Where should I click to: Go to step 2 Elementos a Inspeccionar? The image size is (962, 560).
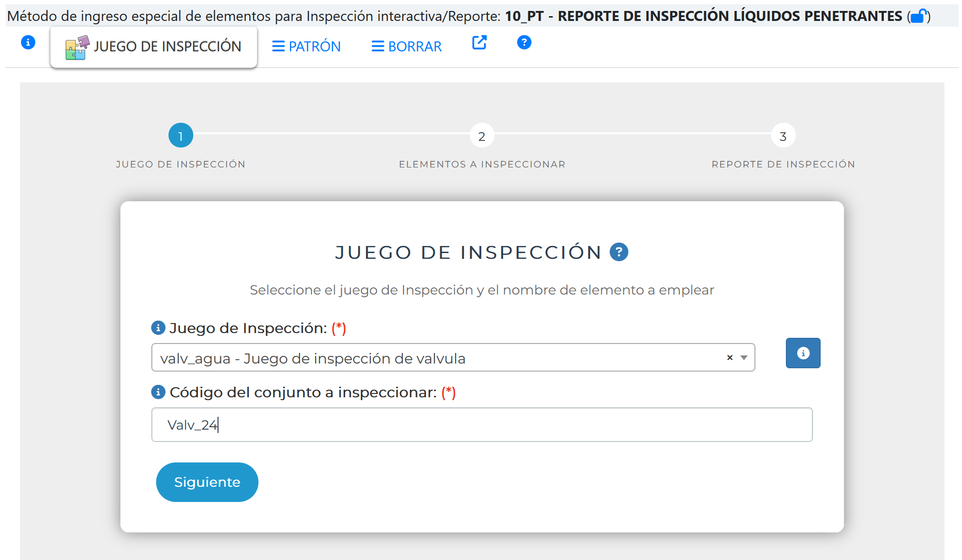[x=482, y=136]
